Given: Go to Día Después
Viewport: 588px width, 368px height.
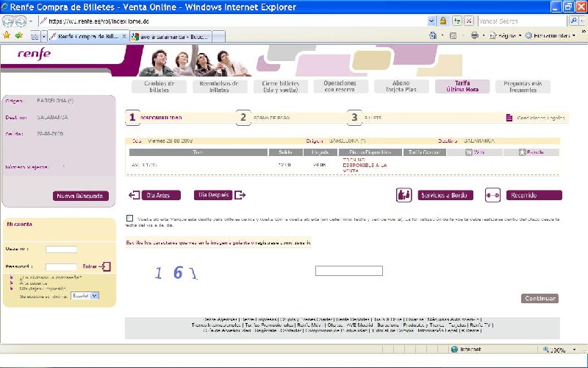Looking at the screenshot, I should point(213,195).
